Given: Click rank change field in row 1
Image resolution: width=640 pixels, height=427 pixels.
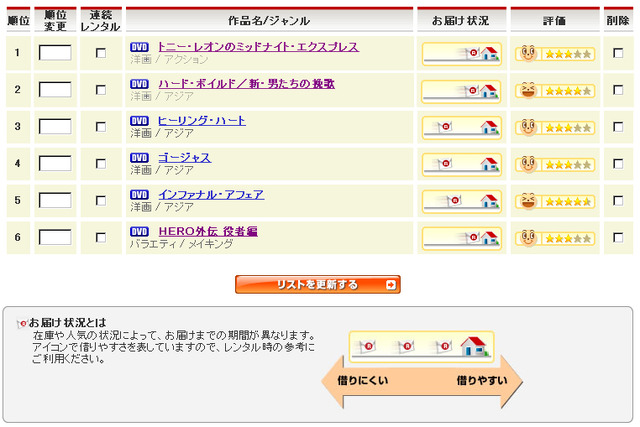Looking at the screenshot, I should coord(55,53).
